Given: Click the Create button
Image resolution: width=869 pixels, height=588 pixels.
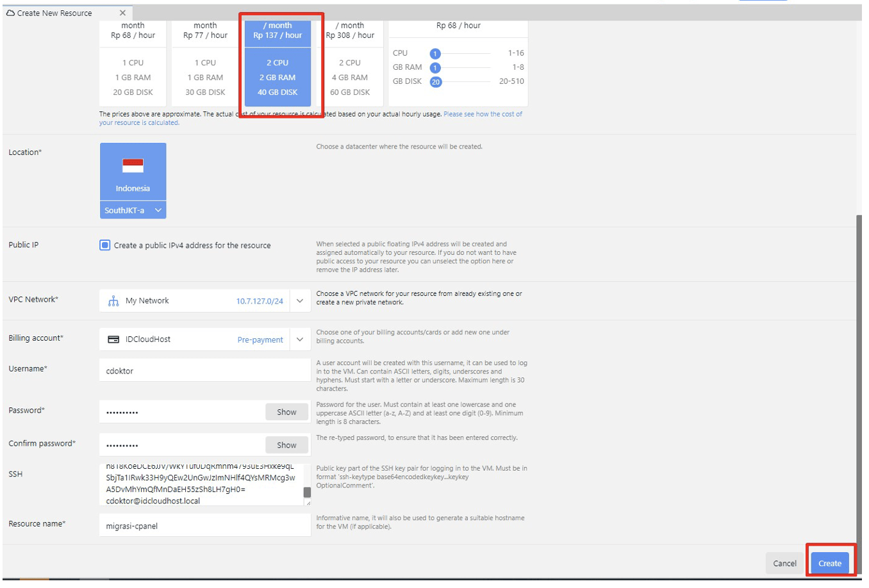Looking at the screenshot, I should (x=829, y=562).
